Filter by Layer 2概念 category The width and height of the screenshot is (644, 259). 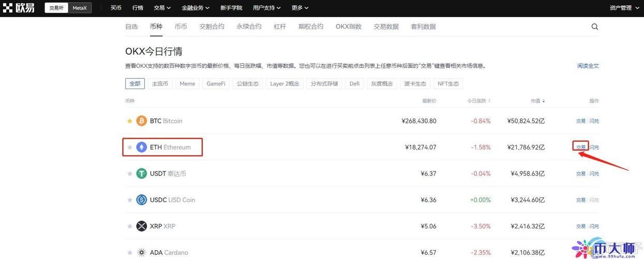(x=285, y=83)
